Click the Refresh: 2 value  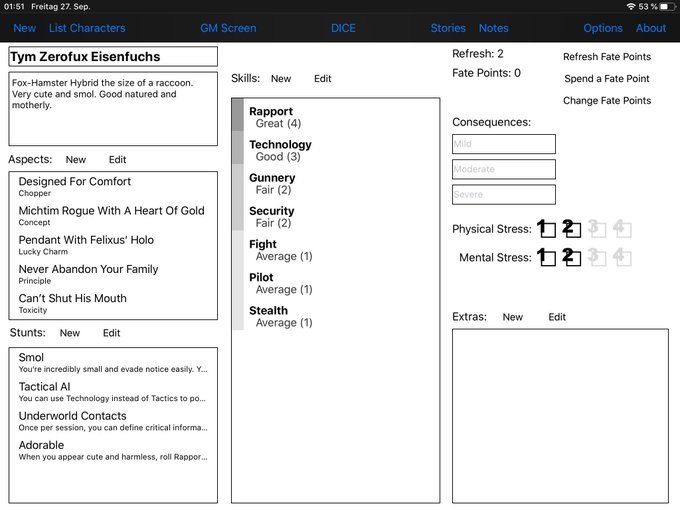click(x=477, y=54)
